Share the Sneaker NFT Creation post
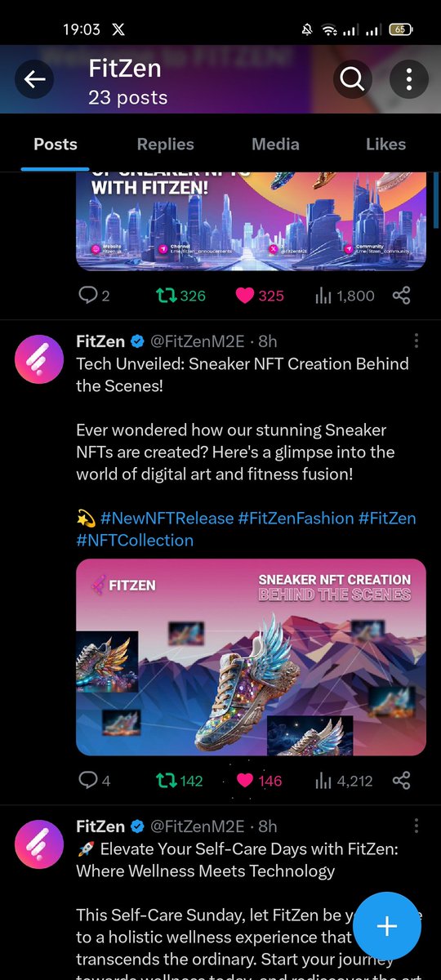This screenshot has height=980, width=441. click(x=401, y=781)
